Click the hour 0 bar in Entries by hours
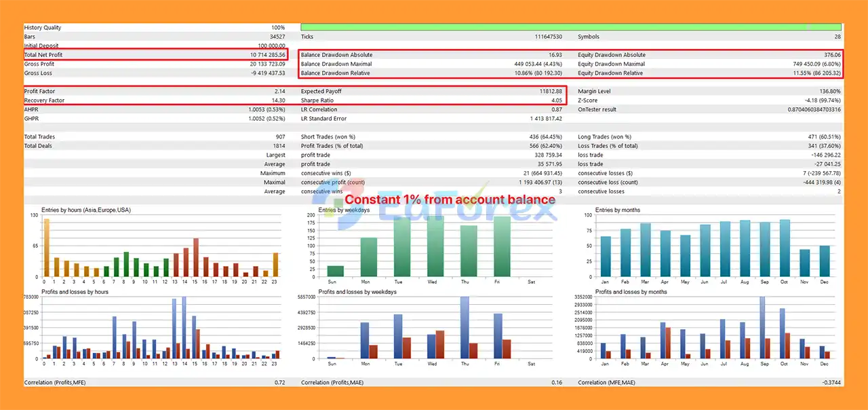The height and width of the screenshot is (410, 868). point(47,248)
